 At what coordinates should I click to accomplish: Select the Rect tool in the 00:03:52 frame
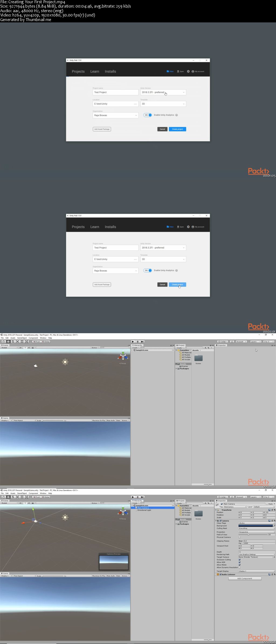pos(22,497)
